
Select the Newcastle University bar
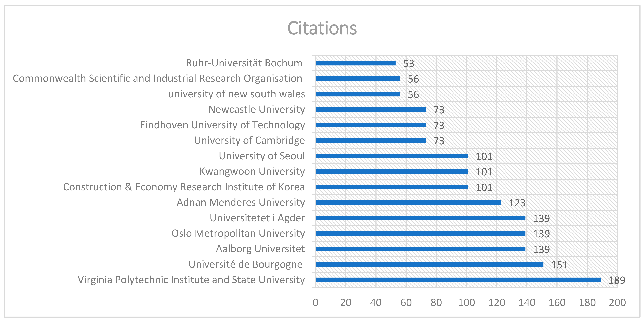click(x=370, y=109)
